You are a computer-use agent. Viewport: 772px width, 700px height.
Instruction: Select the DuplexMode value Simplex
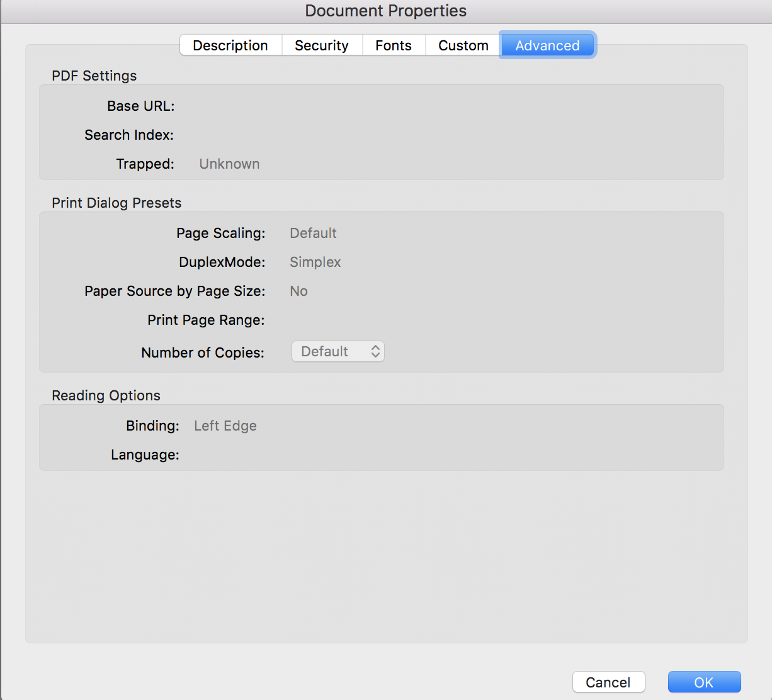(315, 262)
